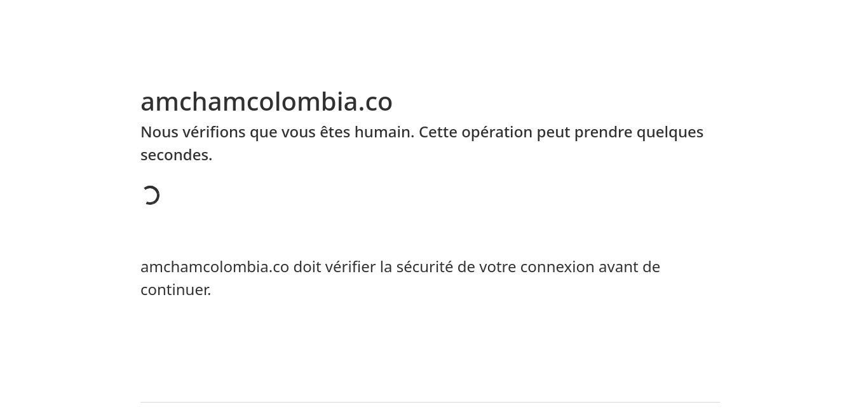Viewport: 868px width, 414px height.
Task: Click the word 'sécurité' in the lower paragraph
Action: (x=424, y=267)
